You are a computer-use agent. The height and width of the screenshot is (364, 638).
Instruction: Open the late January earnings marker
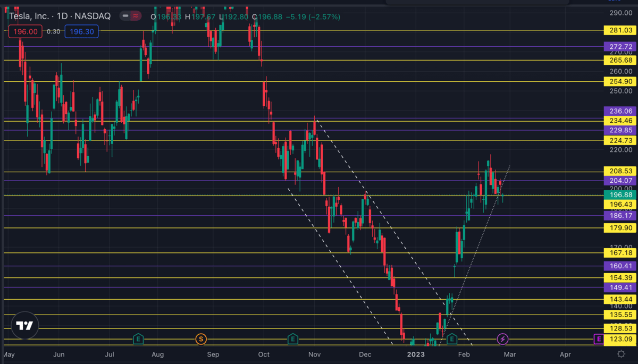click(452, 338)
